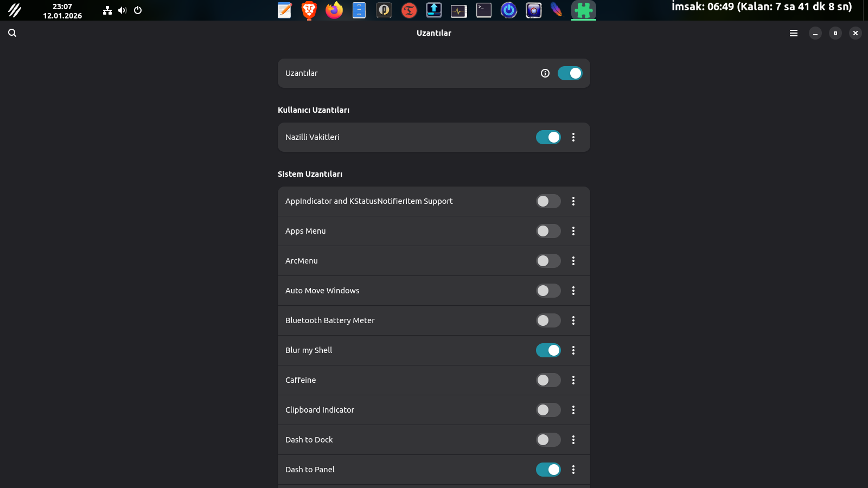Image resolution: width=868 pixels, height=488 pixels.
Task: Disable the main Uzantılar toggle
Action: tap(570, 73)
